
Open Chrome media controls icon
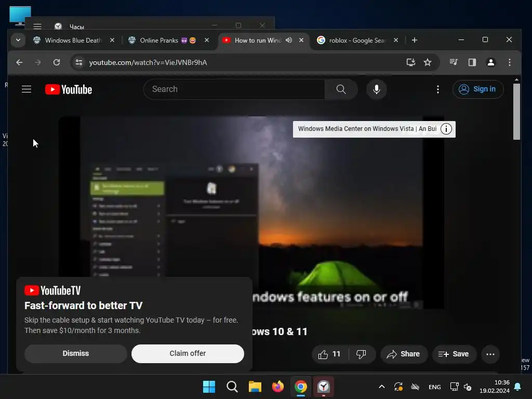[x=454, y=62]
